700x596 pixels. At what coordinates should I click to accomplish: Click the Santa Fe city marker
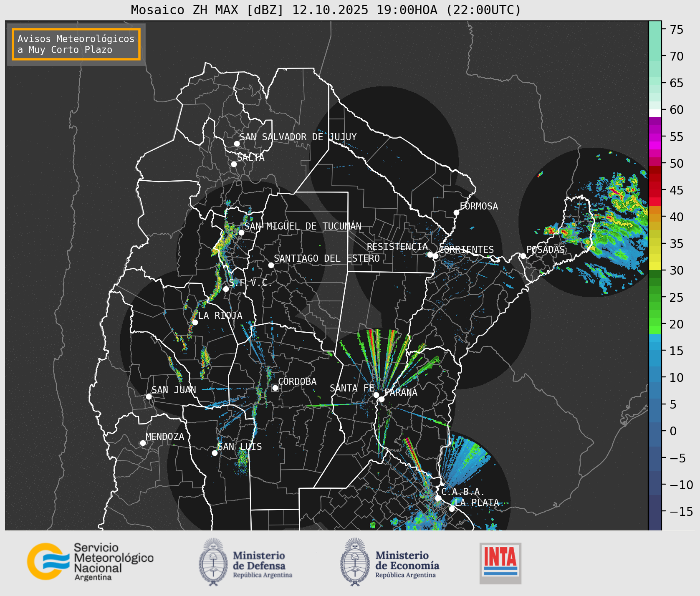(376, 395)
